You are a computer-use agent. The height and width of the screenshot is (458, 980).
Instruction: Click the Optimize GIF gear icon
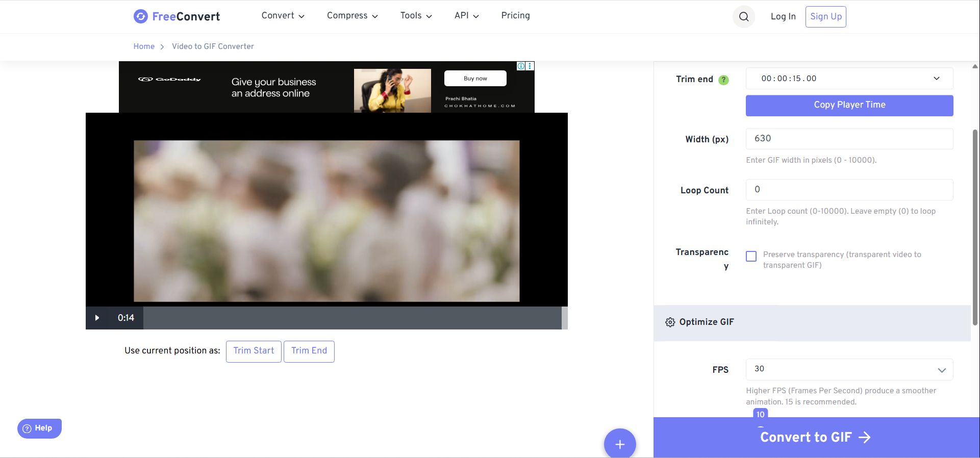(670, 322)
